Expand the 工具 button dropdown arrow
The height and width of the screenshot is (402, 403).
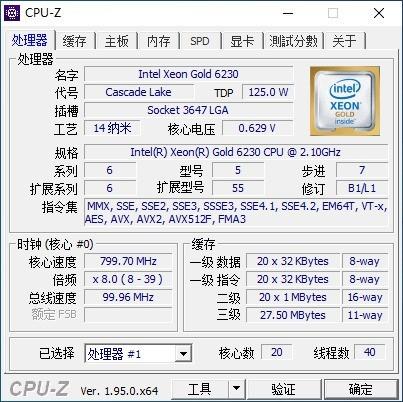[236, 388]
